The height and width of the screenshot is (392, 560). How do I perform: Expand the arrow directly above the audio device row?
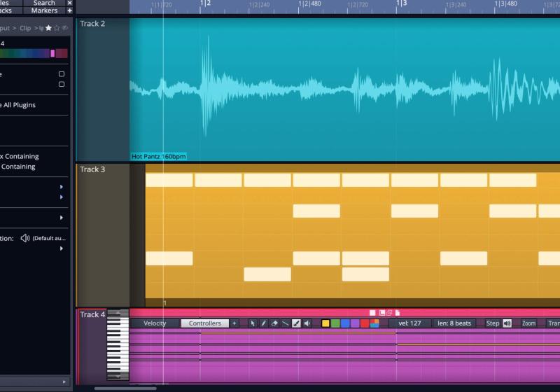tap(62, 218)
